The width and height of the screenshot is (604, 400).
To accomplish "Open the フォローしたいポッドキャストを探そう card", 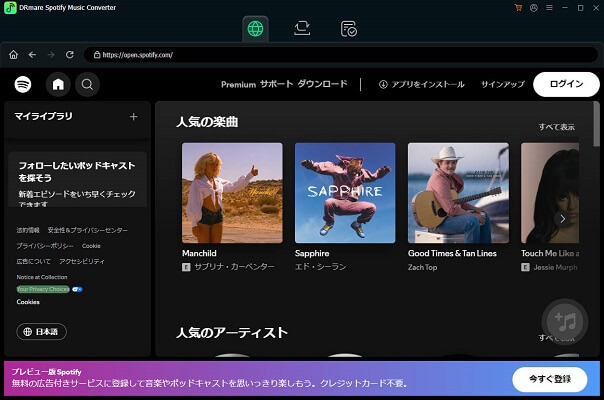I will (x=77, y=179).
